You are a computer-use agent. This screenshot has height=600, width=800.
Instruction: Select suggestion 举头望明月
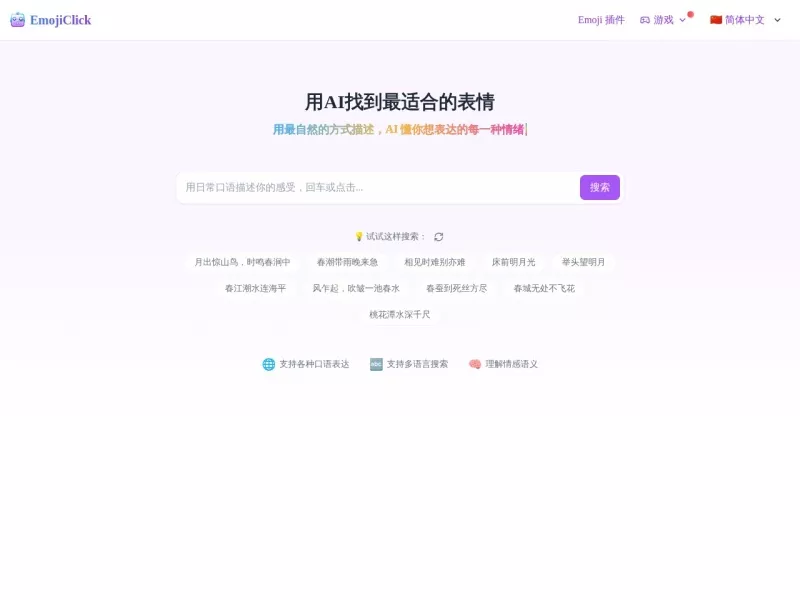(583, 262)
